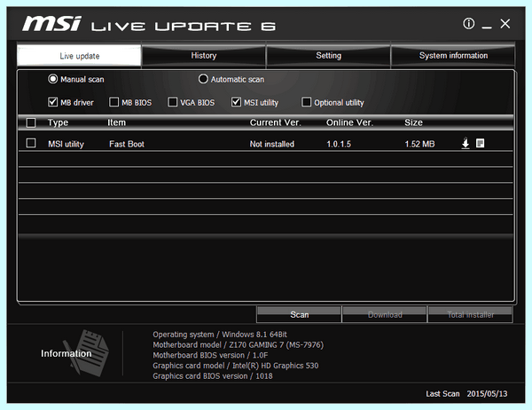Uncheck the MB driver checkbox
This screenshot has width=532, height=410.
coord(52,102)
